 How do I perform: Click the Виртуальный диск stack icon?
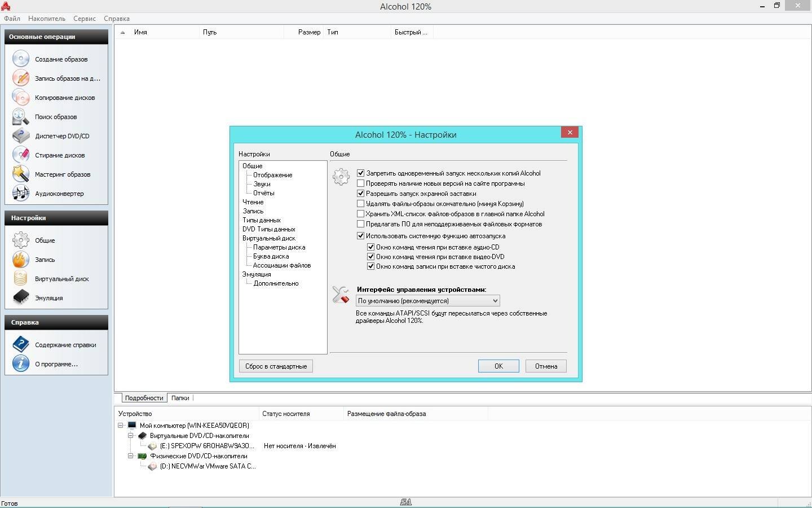[21, 278]
